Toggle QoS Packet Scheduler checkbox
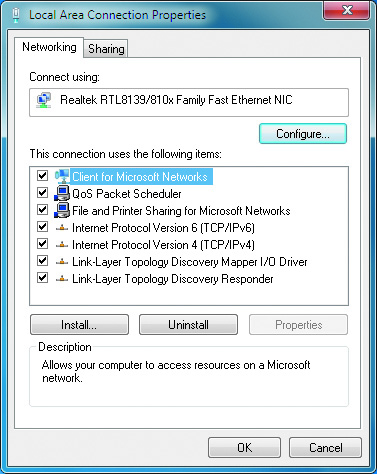The width and height of the screenshot is (377, 474). [x=42, y=193]
